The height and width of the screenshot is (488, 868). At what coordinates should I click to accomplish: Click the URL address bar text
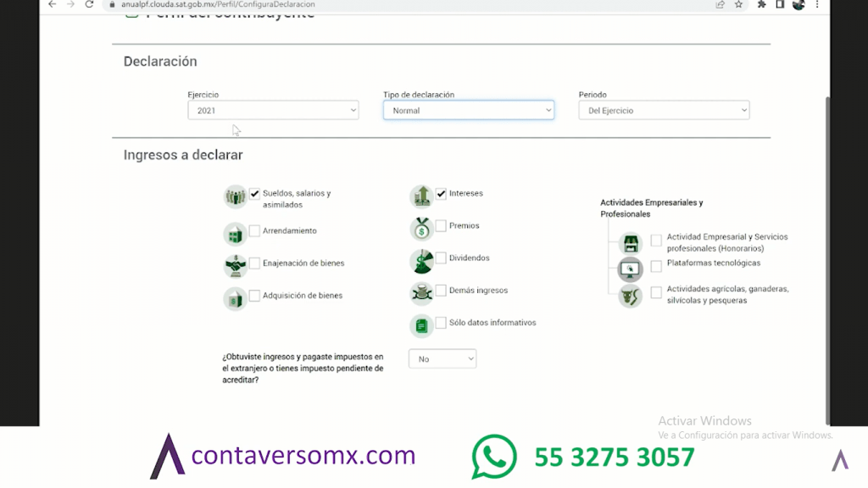[218, 4]
